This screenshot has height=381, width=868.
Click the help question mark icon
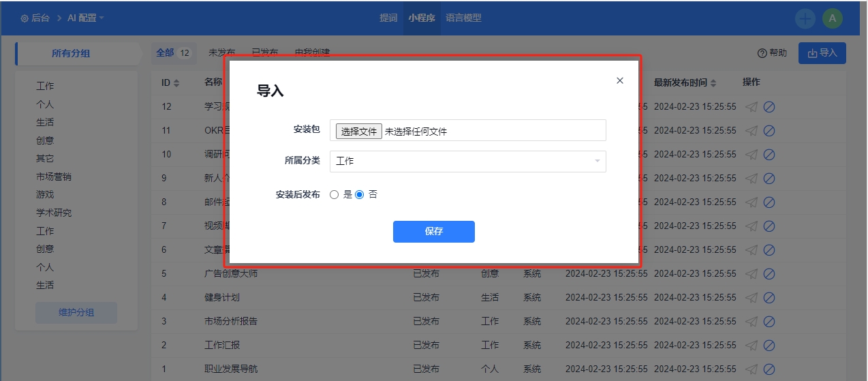tap(762, 53)
